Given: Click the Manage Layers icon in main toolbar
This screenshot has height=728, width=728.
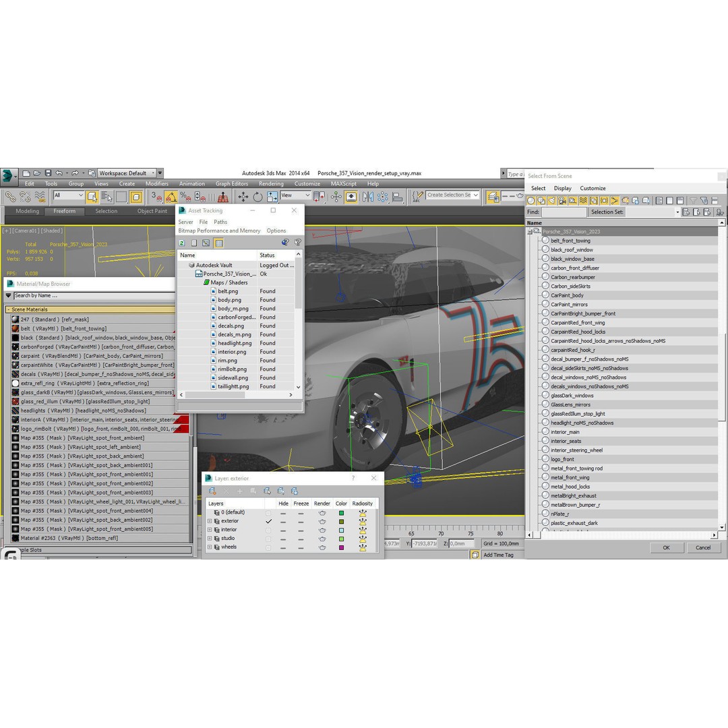Looking at the screenshot, I should pos(493,197).
